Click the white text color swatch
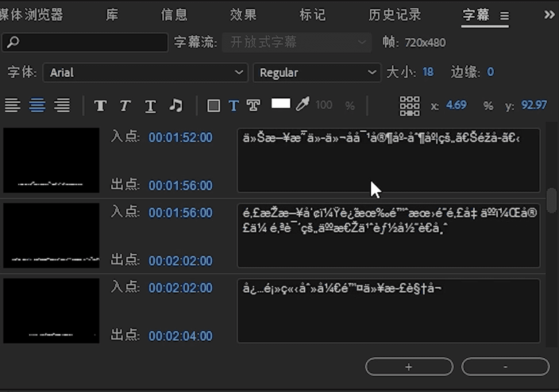This screenshot has height=392, width=559. (x=281, y=103)
